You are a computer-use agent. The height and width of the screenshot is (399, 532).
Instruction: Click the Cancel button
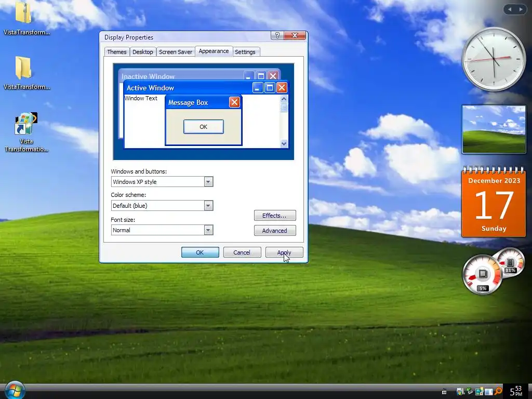242,252
